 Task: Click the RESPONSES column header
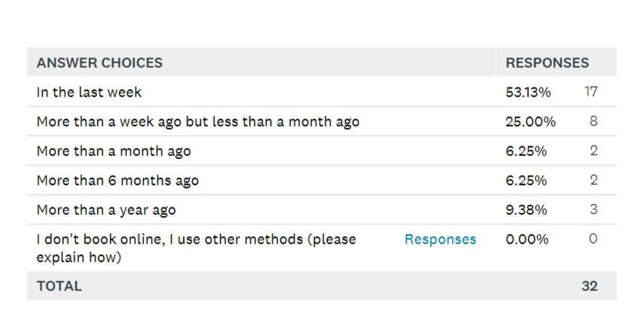[547, 63]
